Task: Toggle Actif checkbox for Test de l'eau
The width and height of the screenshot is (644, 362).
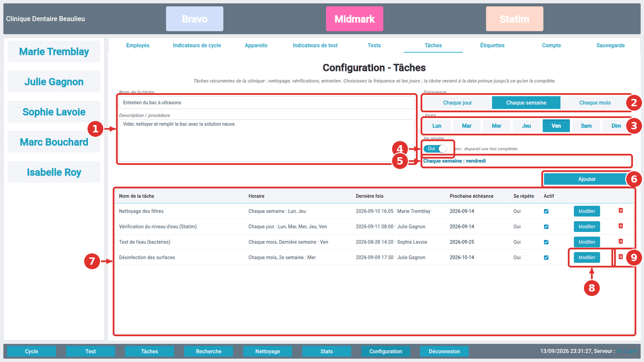Action: pos(546,242)
